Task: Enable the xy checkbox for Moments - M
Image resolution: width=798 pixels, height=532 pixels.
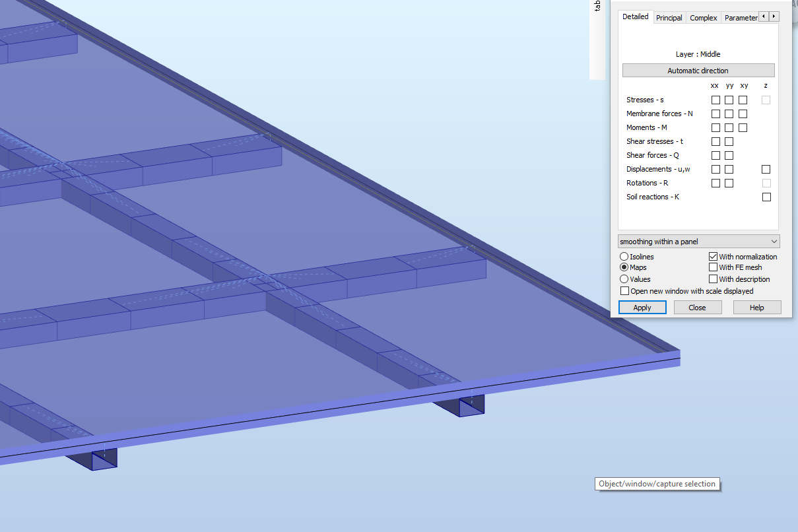Action: (744, 127)
